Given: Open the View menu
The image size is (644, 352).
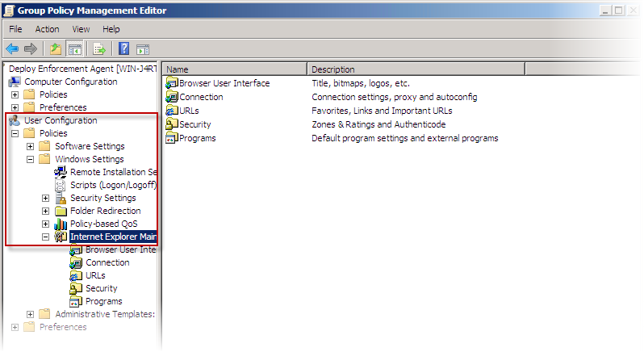Looking at the screenshot, I should click(81, 29).
